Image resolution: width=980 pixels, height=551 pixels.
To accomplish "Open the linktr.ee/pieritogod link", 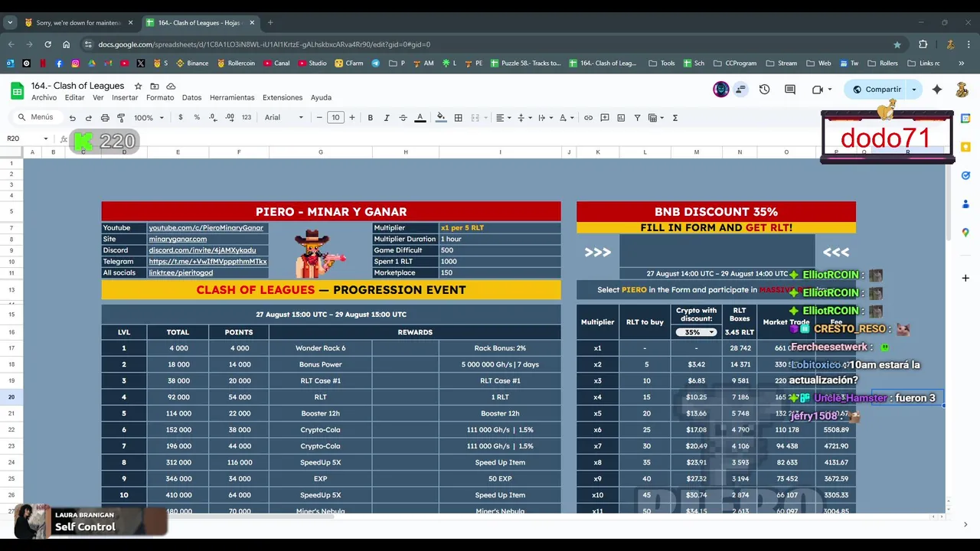I will pyautogui.click(x=181, y=272).
